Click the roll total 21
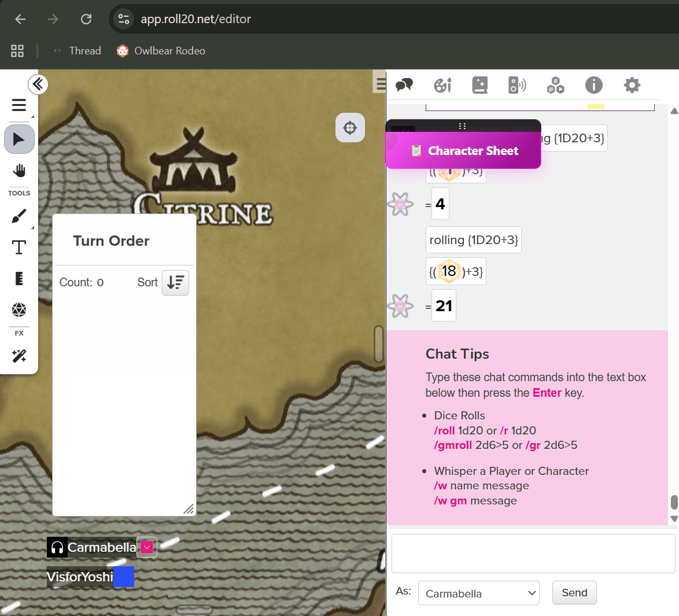The height and width of the screenshot is (616, 679). [x=444, y=306]
